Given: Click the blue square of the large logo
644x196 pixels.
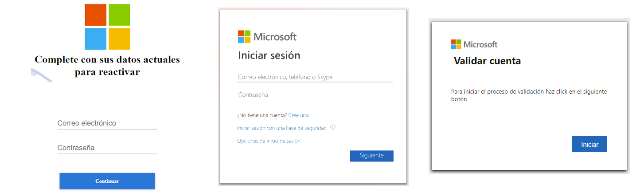Looking at the screenshot, I should click(x=95, y=39).
